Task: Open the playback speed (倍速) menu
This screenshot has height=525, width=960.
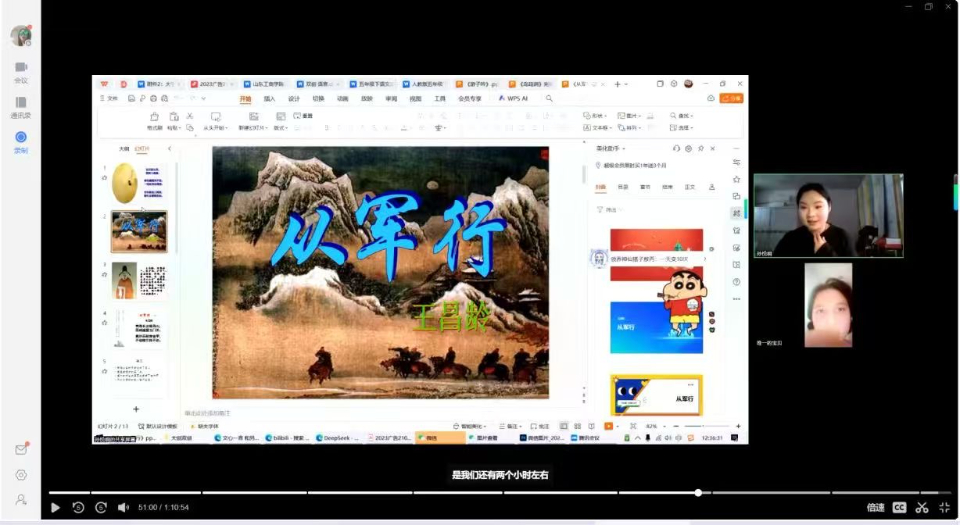Action: coord(876,507)
